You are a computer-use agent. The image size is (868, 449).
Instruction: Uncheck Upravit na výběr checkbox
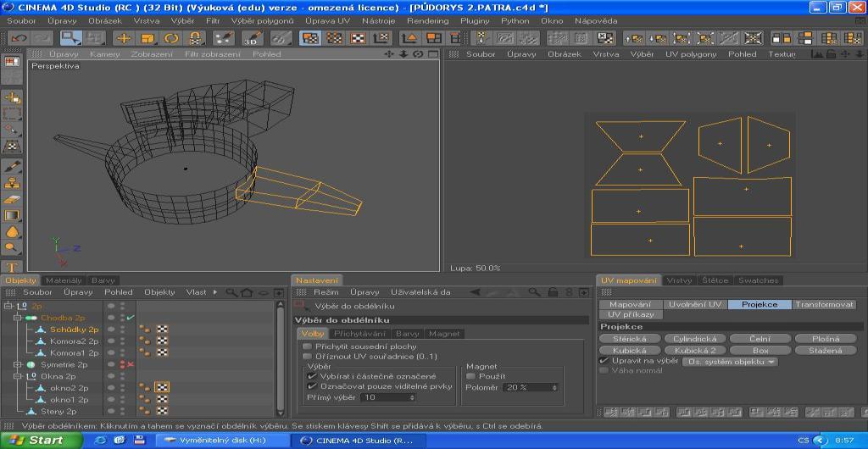coord(604,361)
